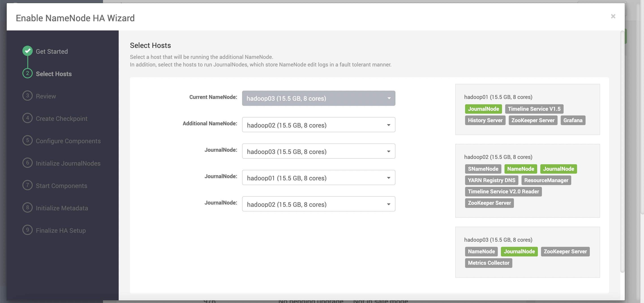Click the ZooKeeper Server tag on hadoop02
644x303 pixels.
point(489,203)
